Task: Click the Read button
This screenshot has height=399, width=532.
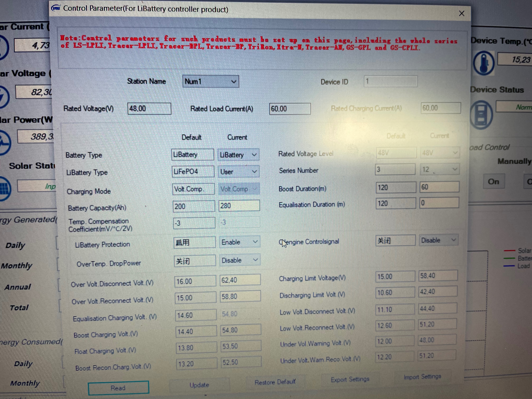Action: click(118, 388)
